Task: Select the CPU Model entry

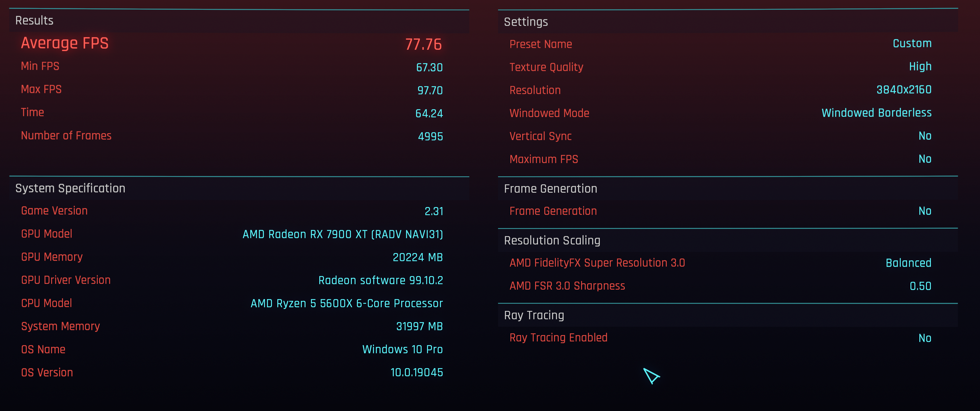Action: click(232, 303)
